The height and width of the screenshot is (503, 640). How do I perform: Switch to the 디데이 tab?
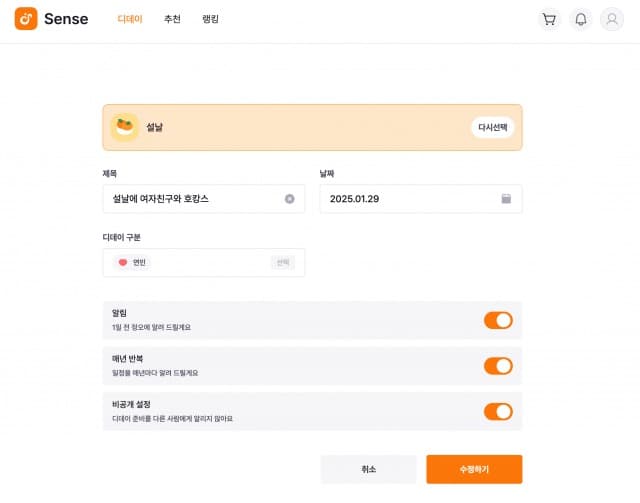(130, 19)
